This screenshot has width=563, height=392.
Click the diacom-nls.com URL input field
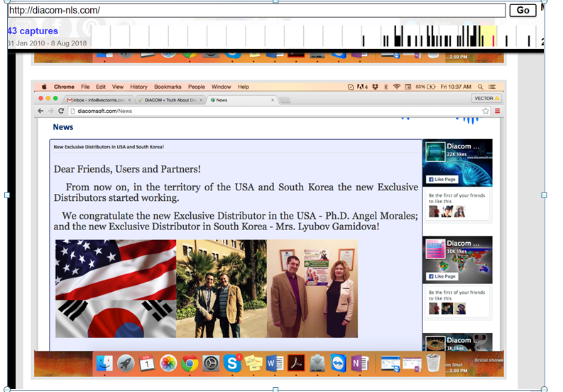[x=256, y=10]
